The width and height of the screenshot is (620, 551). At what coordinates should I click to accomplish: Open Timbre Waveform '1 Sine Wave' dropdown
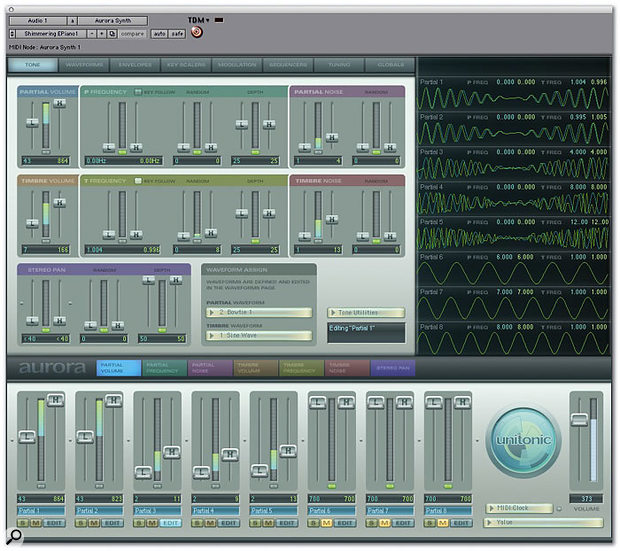pyautogui.click(x=259, y=335)
